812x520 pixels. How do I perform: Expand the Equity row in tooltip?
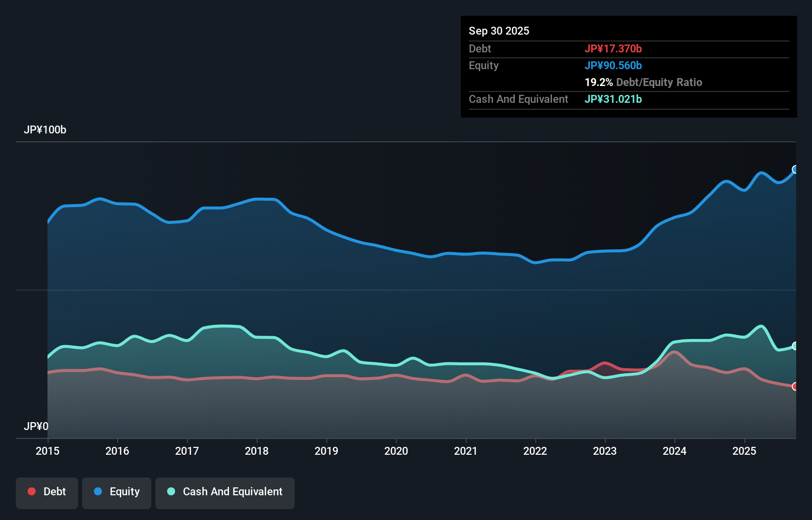click(483, 65)
